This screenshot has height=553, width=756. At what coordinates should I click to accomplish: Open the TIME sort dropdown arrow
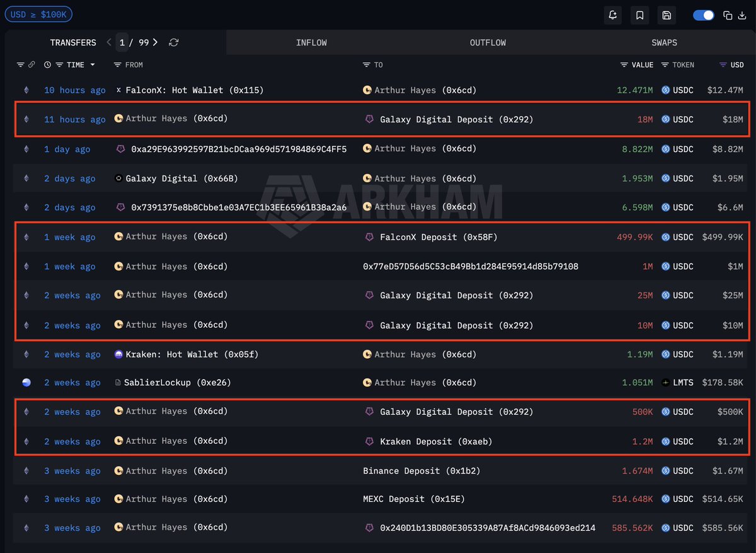click(93, 65)
